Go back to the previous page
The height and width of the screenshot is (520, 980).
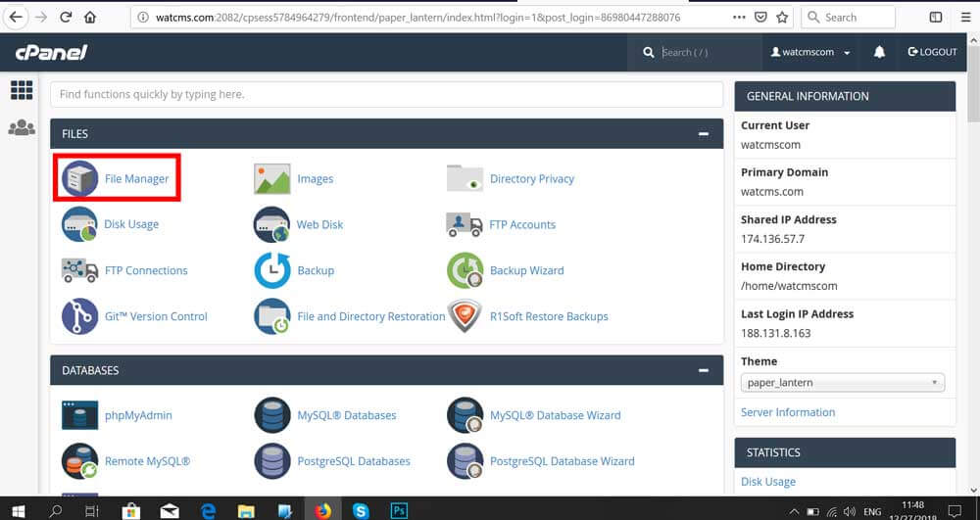[x=16, y=18]
